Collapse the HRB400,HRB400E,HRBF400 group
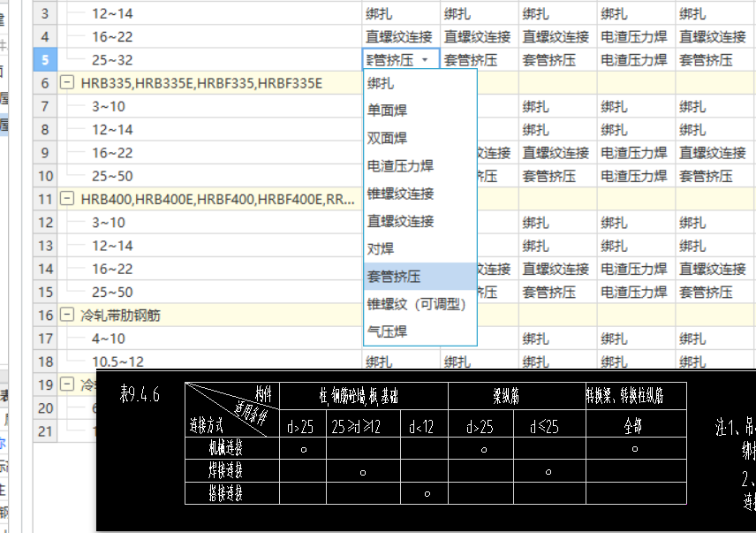 click(66, 199)
